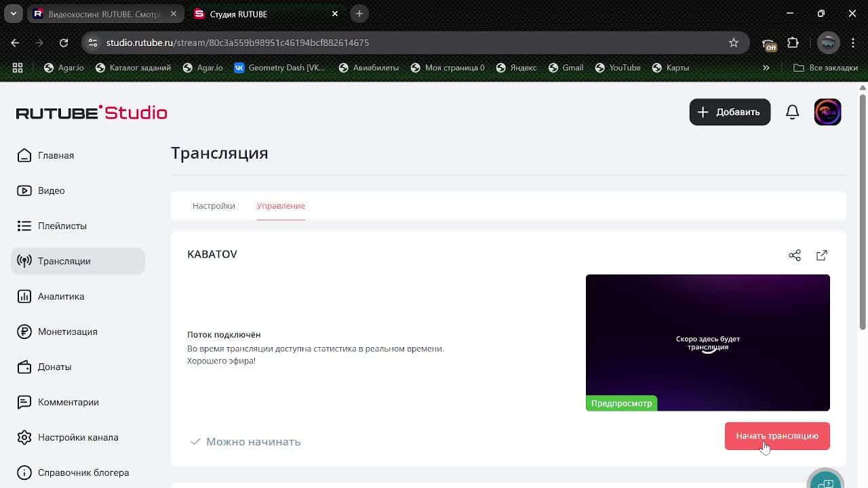Image resolution: width=868 pixels, height=488 pixels.
Task: Open a new browser tab
Action: [x=359, y=14]
